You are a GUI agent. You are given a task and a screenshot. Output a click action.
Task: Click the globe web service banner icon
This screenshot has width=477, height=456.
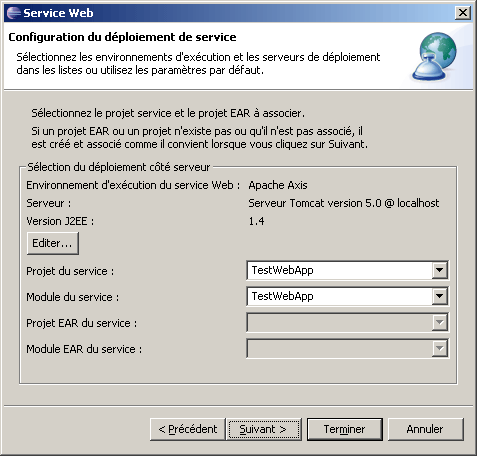(x=435, y=56)
